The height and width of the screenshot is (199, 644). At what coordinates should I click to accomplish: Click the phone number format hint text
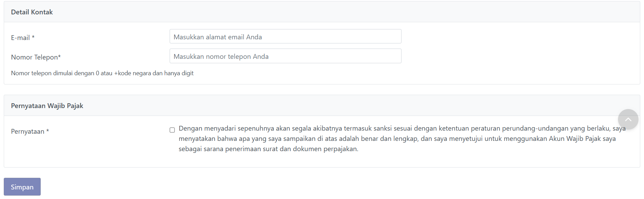pos(102,73)
